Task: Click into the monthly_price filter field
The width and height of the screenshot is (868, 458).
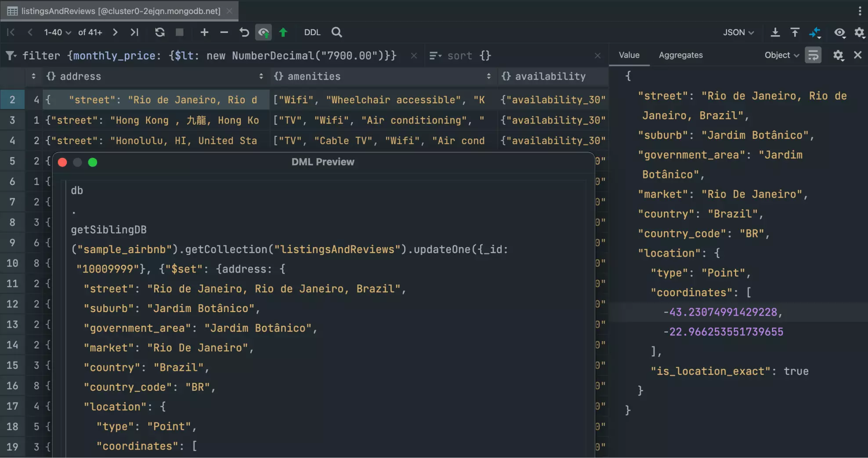Action: click(x=231, y=56)
